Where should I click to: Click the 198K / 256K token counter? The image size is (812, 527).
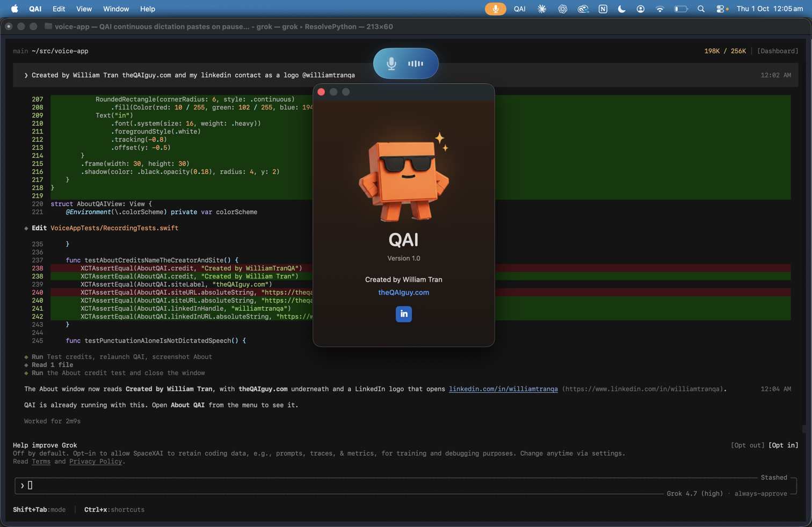[x=725, y=51]
